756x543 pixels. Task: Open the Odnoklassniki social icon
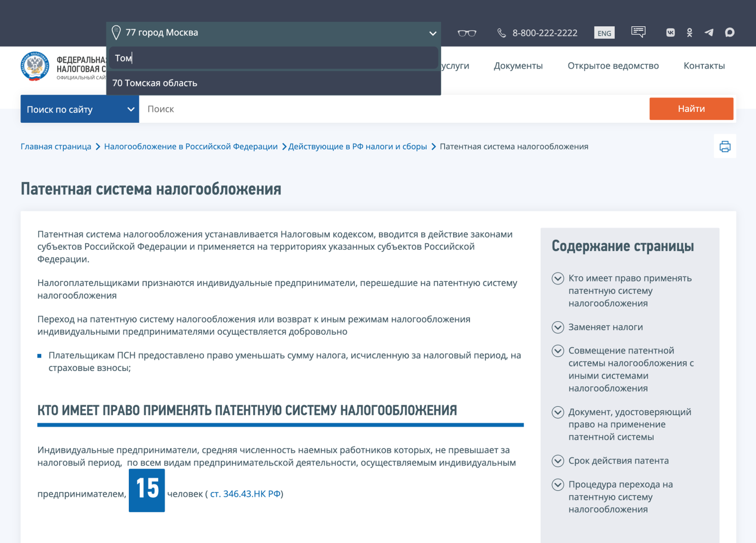689,32
